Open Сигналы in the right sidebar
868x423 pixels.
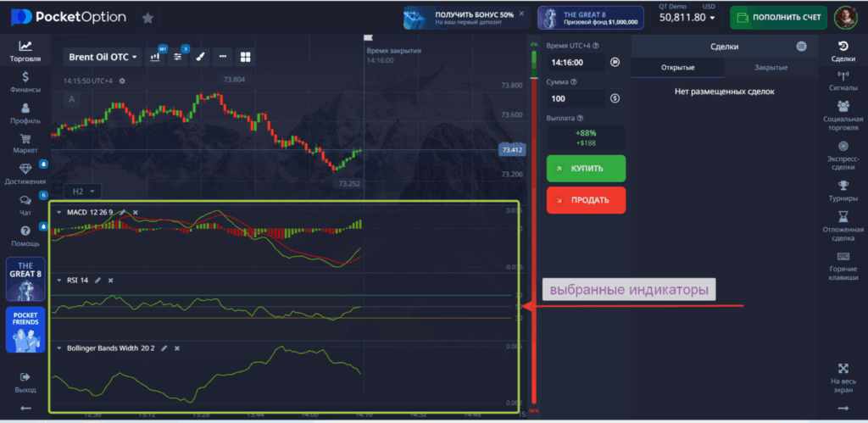843,80
